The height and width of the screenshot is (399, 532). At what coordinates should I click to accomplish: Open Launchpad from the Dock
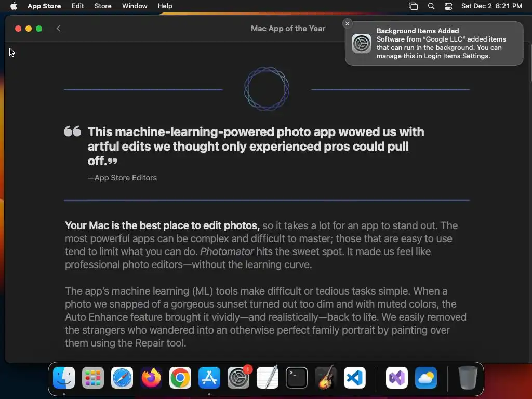(x=93, y=378)
